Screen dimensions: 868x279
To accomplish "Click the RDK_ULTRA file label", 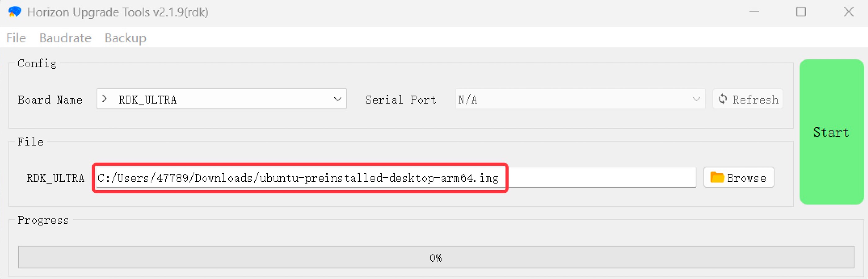I will point(56,178).
